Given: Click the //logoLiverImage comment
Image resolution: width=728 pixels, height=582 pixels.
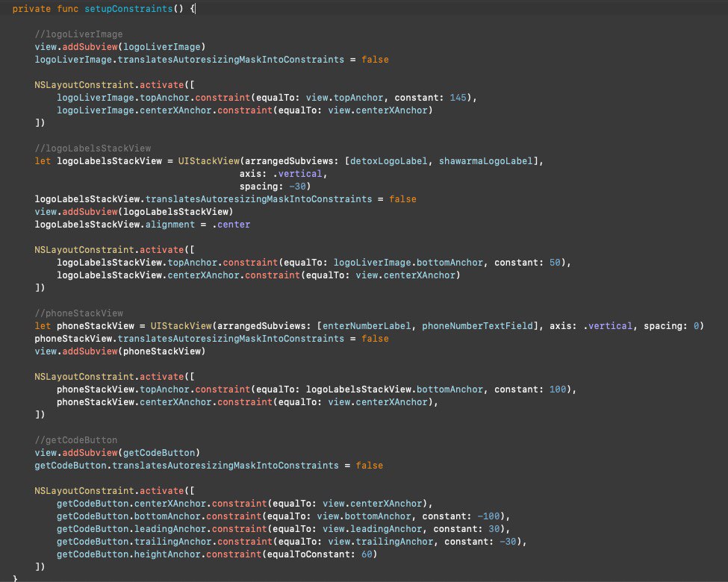Looking at the screenshot, I should click(78, 34).
